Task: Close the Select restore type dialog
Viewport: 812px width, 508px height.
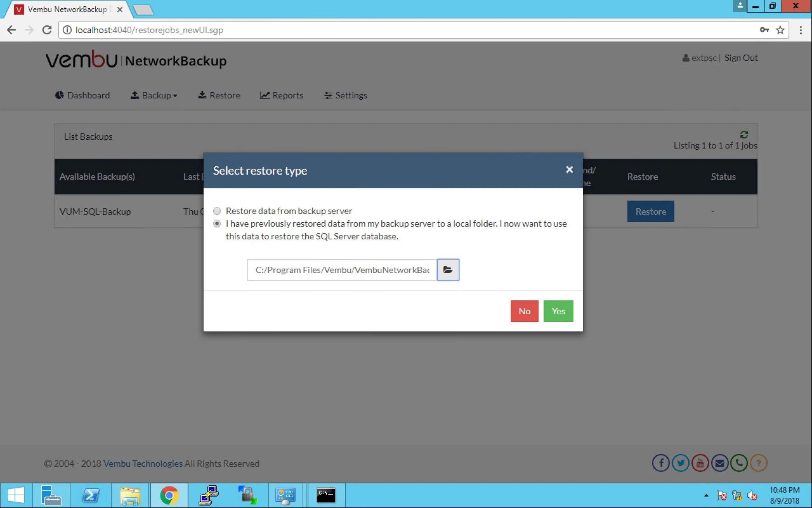Action: (x=569, y=170)
